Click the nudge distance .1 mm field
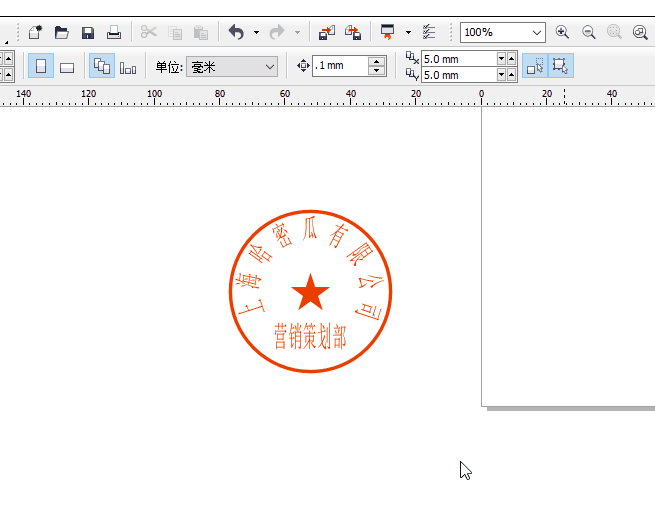Viewport: 655px width, 521px height. [340, 66]
